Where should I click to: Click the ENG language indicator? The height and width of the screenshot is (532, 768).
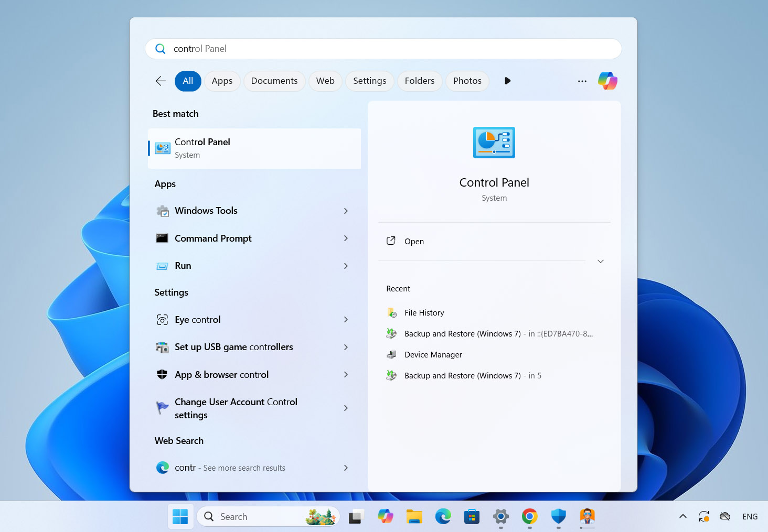pyautogui.click(x=750, y=517)
